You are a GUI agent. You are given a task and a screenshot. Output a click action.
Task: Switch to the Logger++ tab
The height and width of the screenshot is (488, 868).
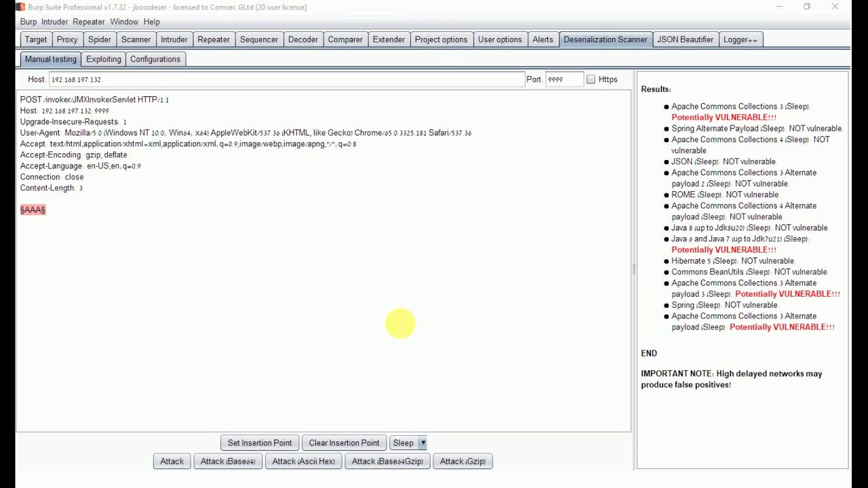[x=740, y=39]
